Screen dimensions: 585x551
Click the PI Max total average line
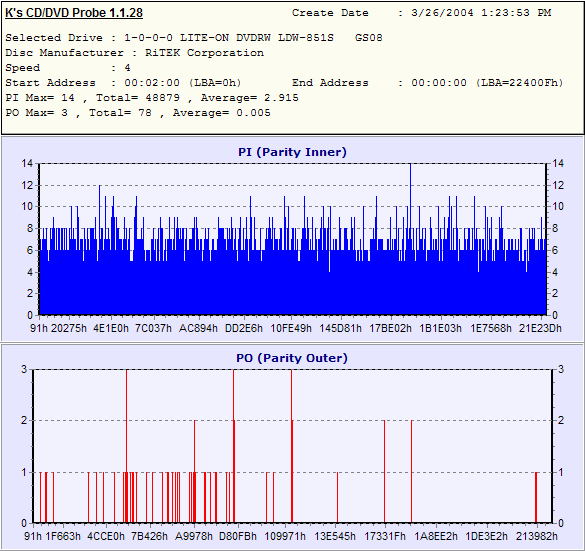152,98
